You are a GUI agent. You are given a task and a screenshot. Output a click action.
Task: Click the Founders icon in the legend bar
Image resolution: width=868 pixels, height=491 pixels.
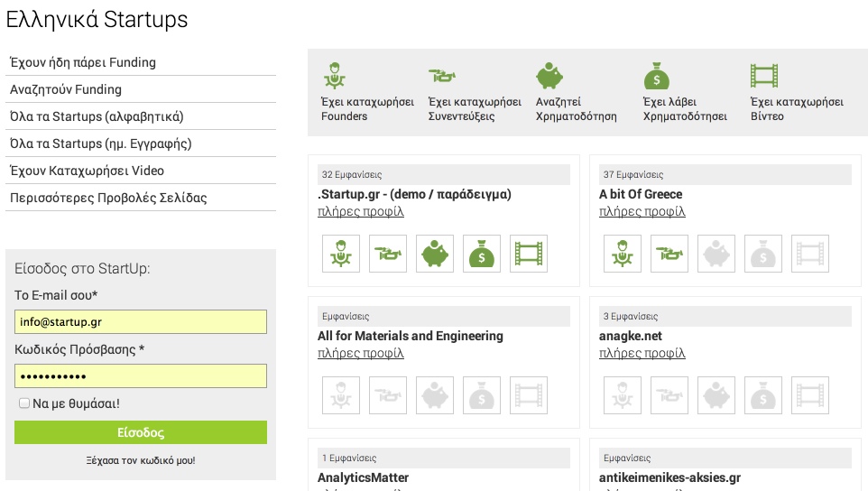335,76
